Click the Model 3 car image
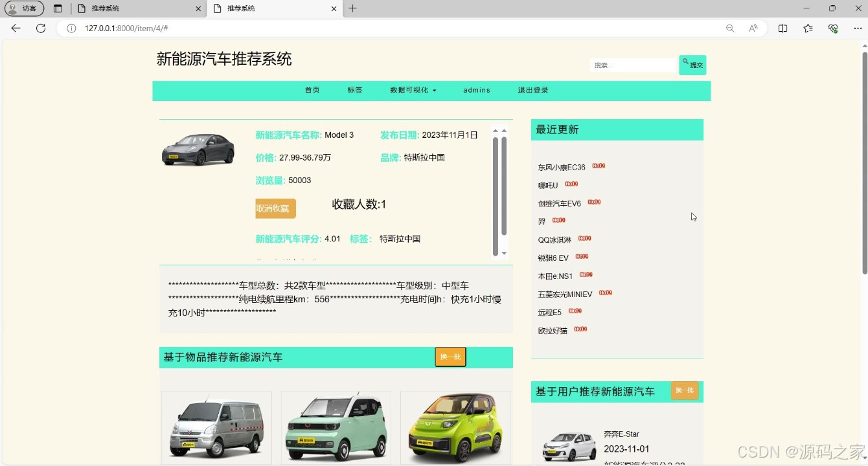Screen dimensions: 868x466 coord(198,150)
